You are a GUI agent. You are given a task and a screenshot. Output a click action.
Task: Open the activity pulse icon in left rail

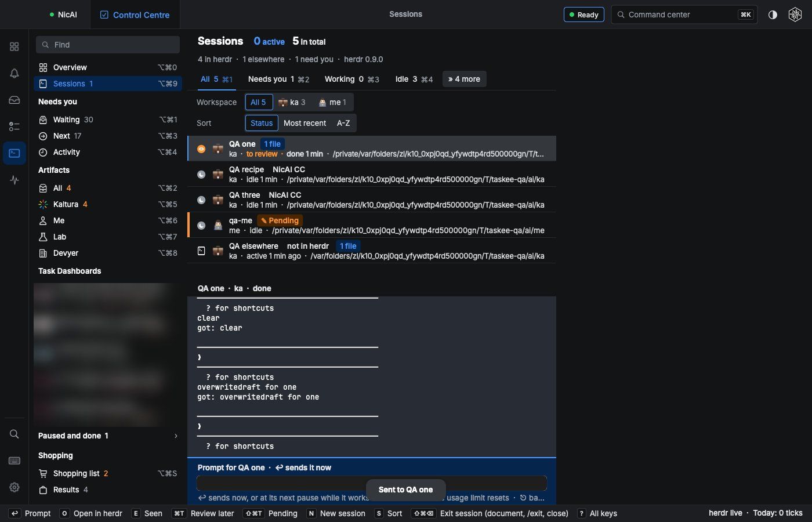click(x=14, y=180)
